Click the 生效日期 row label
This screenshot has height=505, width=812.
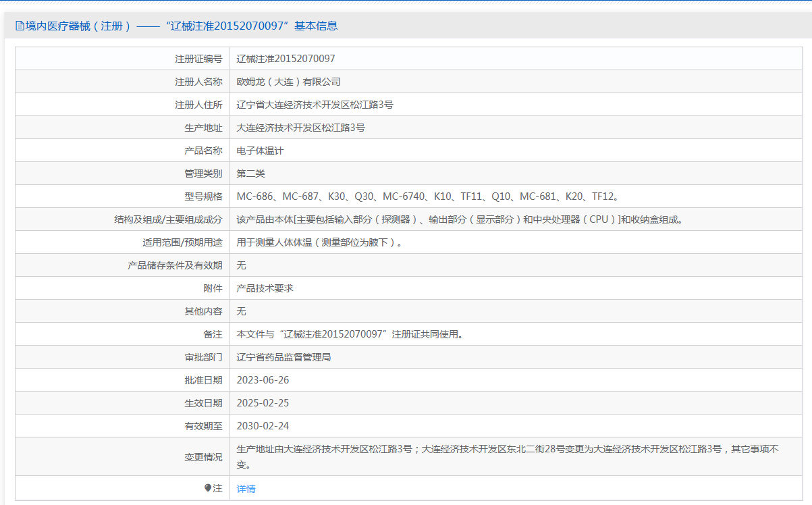(203, 403)
